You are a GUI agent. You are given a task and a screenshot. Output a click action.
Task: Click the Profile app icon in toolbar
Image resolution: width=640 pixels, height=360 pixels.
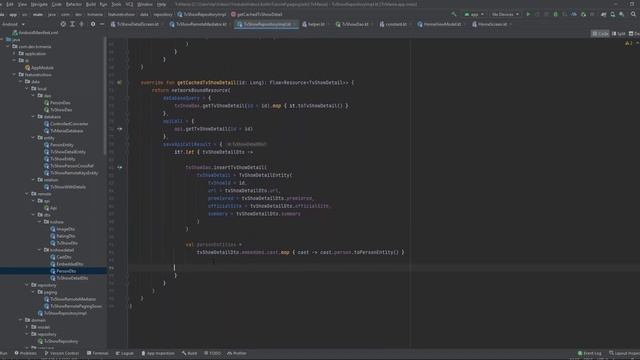574,14
